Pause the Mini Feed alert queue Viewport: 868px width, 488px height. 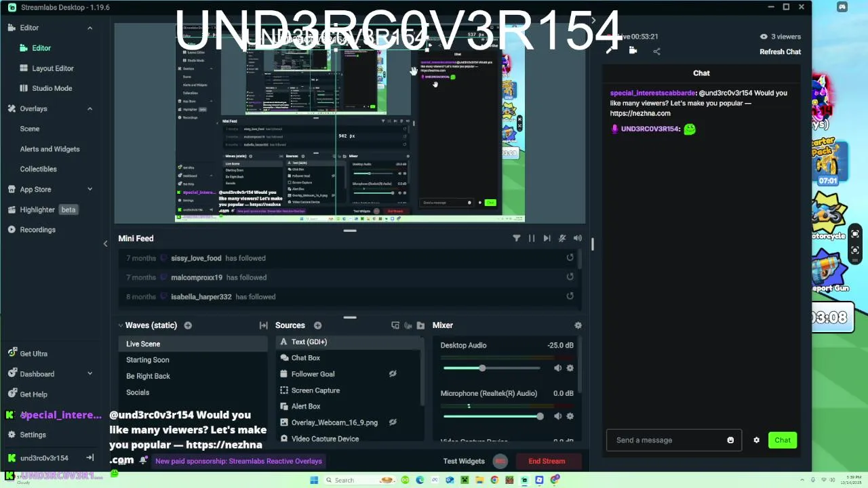tap(532, 239)
